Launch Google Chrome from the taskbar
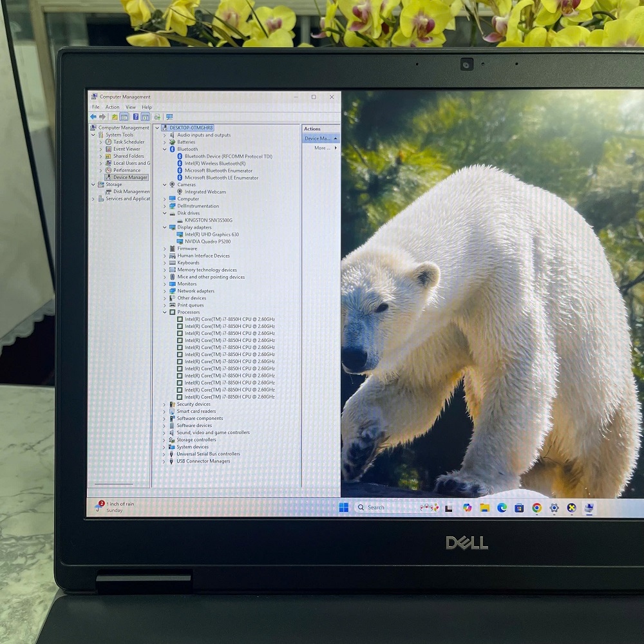 (536, 509)
